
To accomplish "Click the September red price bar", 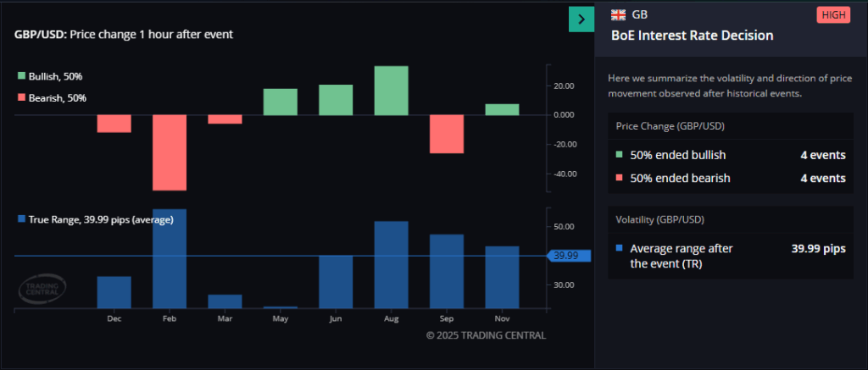I will coord(446,134).
